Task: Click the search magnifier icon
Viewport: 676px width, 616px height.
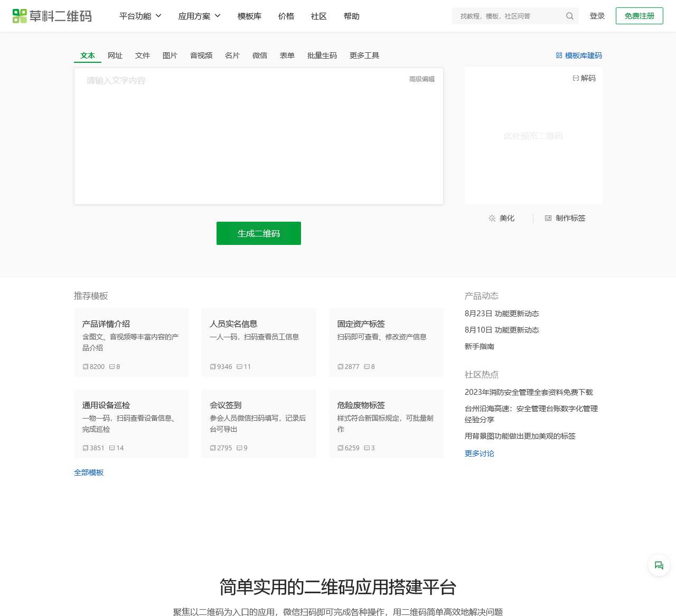Action: coord(569,16)
